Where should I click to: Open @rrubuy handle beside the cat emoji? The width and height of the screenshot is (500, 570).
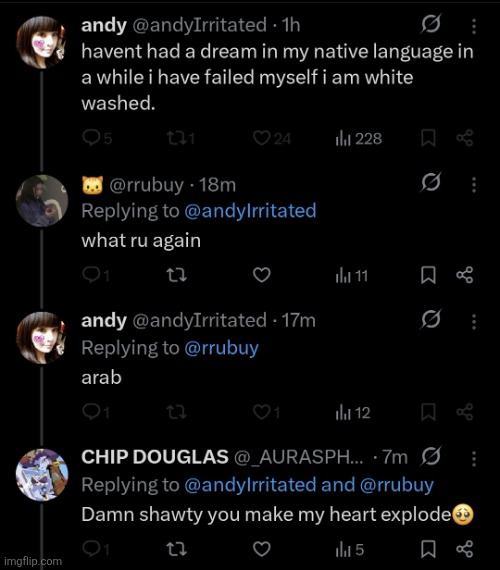pyautogui.click(x=147, y=185)
